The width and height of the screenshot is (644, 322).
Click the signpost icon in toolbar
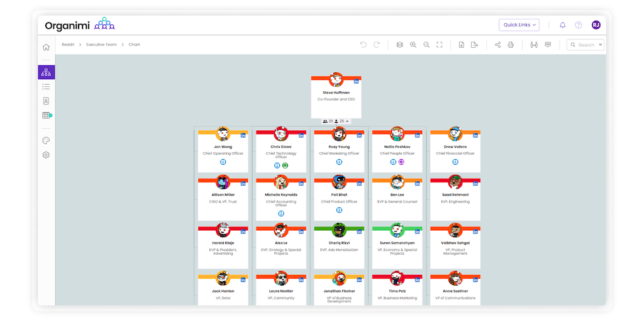[x=548, y=45]
